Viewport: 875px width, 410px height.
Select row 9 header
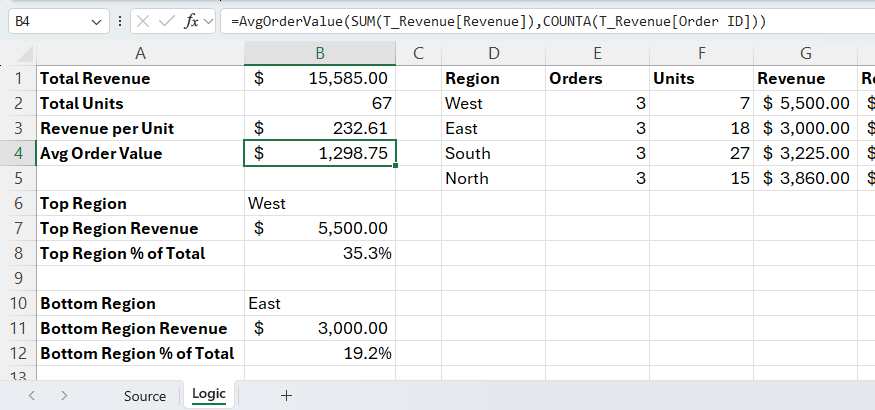18,278
